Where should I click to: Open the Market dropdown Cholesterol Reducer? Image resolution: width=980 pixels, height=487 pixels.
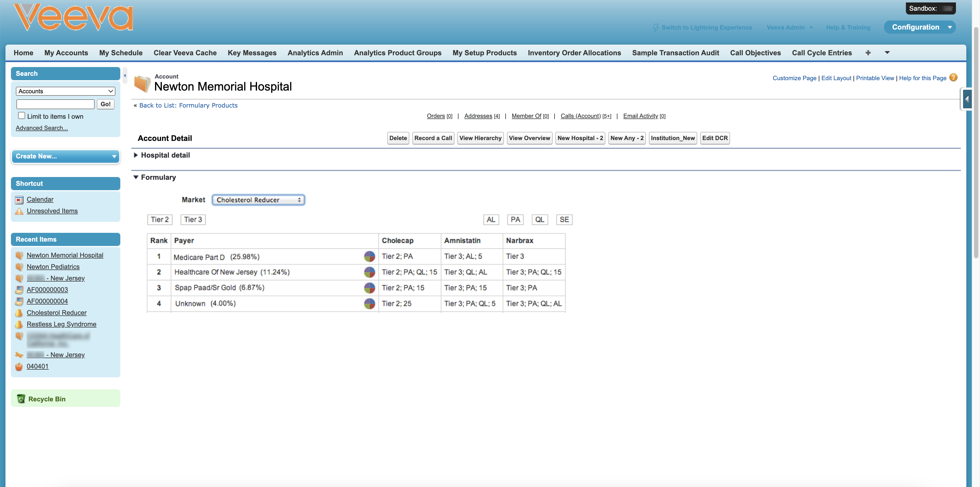click(258, 200)
